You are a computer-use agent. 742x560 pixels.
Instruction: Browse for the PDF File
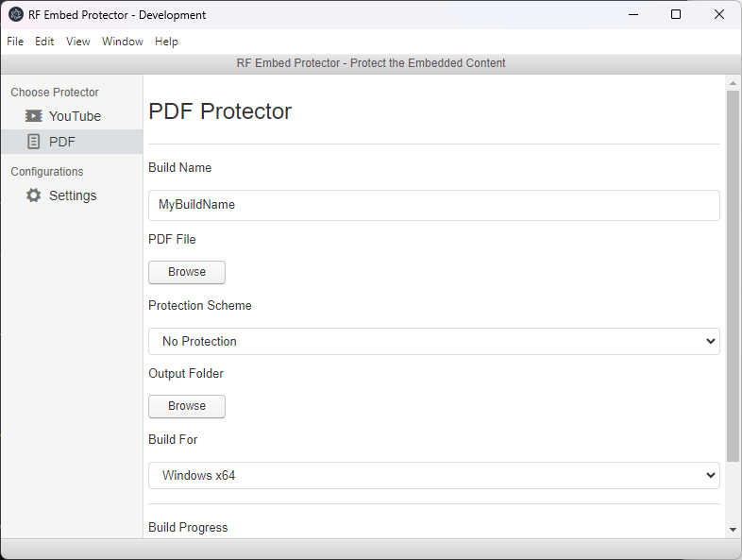click(187, 272)
